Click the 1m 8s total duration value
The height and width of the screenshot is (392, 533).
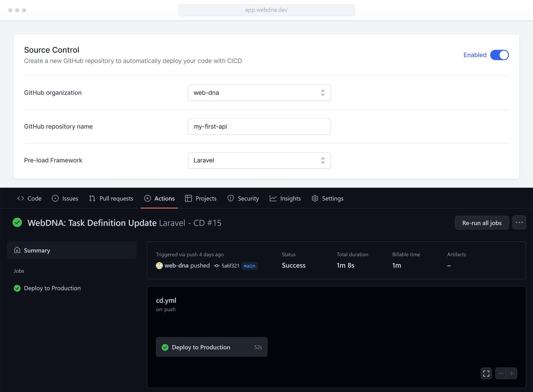(345, 265)
